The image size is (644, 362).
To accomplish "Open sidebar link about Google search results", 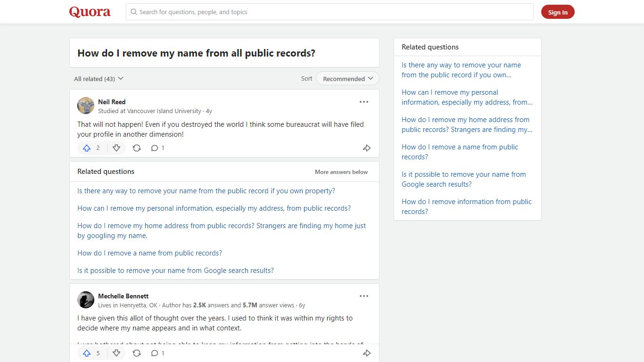I will point(463,179).
